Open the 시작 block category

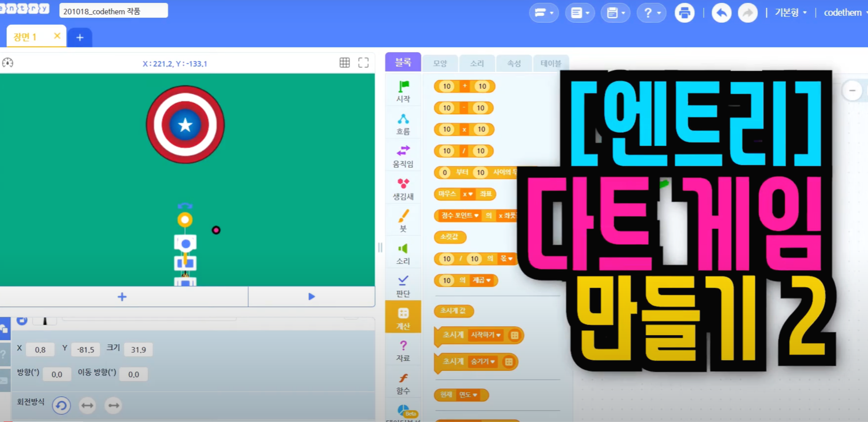403,91
